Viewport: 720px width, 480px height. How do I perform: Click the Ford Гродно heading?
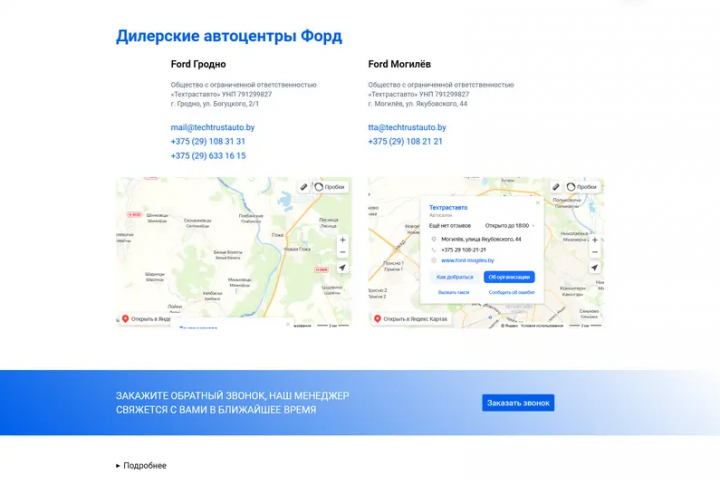(198, 64)
